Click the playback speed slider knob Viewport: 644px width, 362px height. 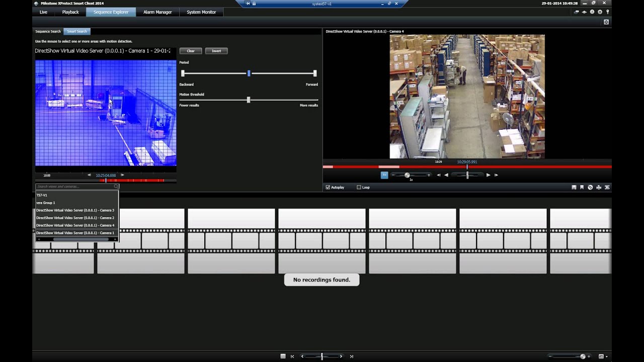pyautogui.click(x=407, y=175)
